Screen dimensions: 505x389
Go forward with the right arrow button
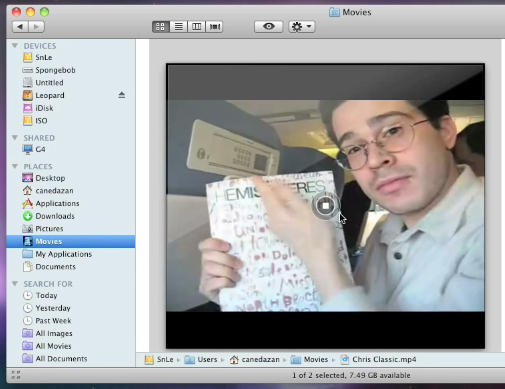37,26
